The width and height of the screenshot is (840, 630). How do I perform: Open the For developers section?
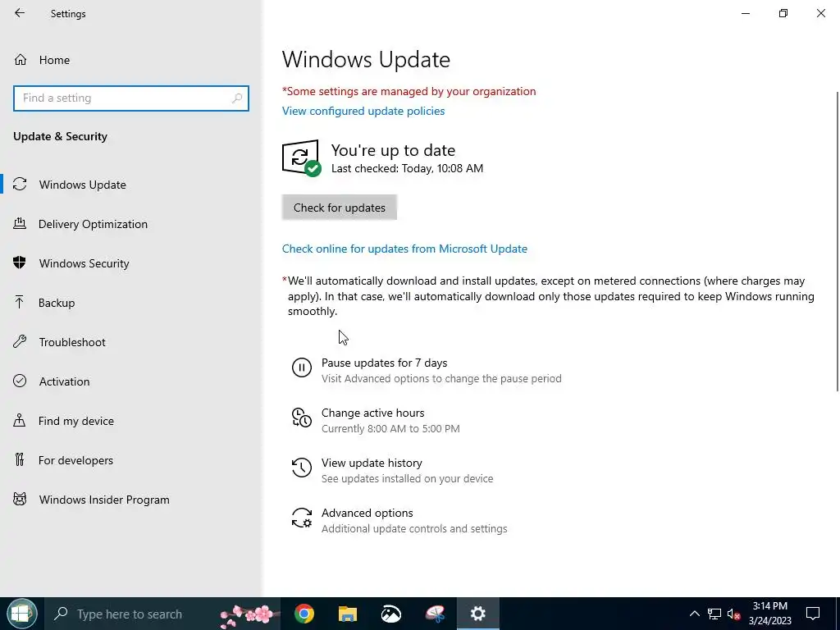point(131,460)
